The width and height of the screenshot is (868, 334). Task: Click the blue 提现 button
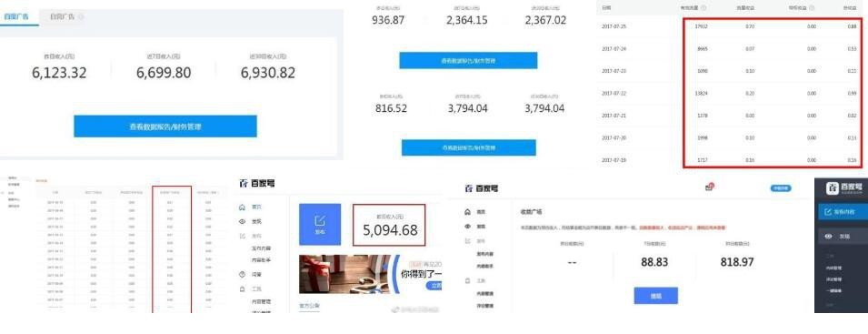[655, 296]
